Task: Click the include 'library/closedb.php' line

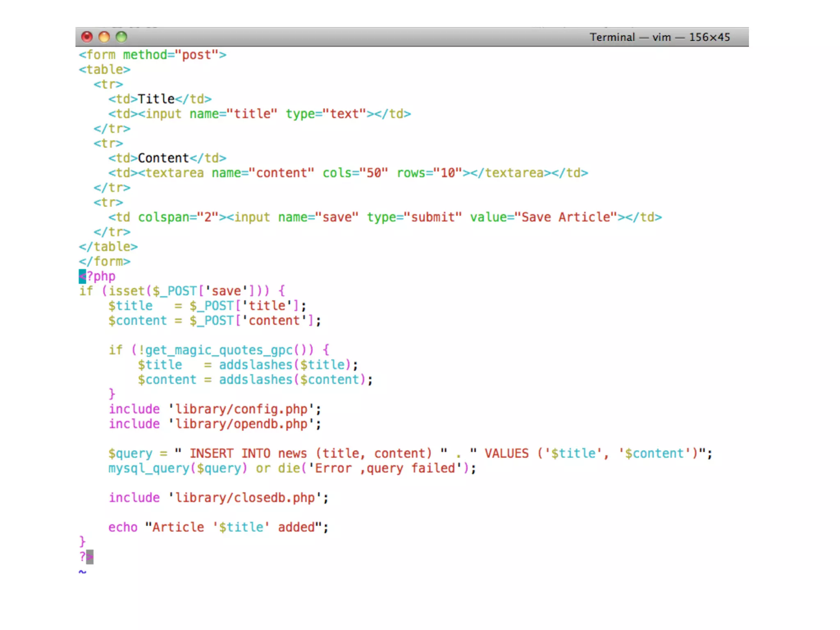Action: pyautogui.click(x=218, y=498)
